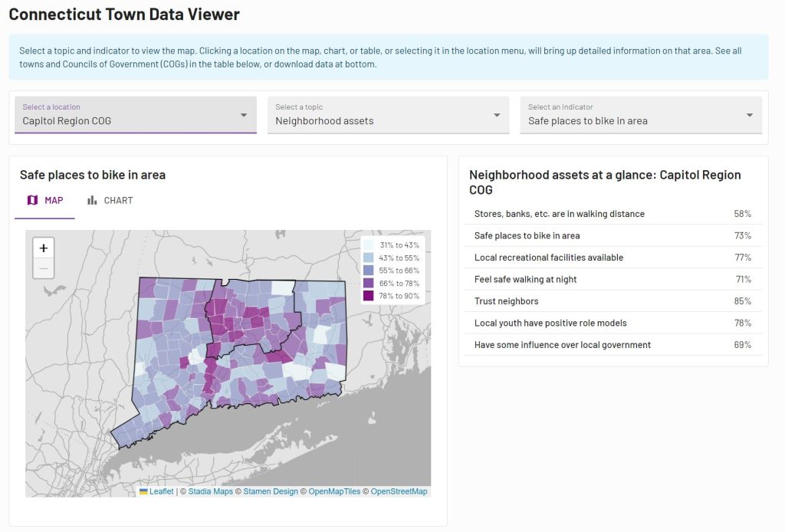Open the Leaflet attribution link

pos(161,491)
